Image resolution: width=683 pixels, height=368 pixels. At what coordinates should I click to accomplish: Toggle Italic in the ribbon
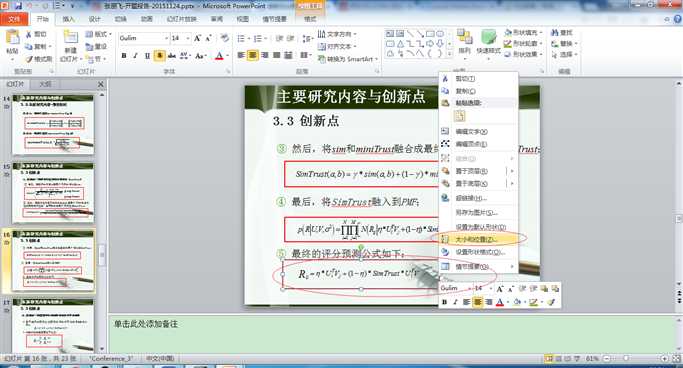pyautogui.click(x=135, y=56)
